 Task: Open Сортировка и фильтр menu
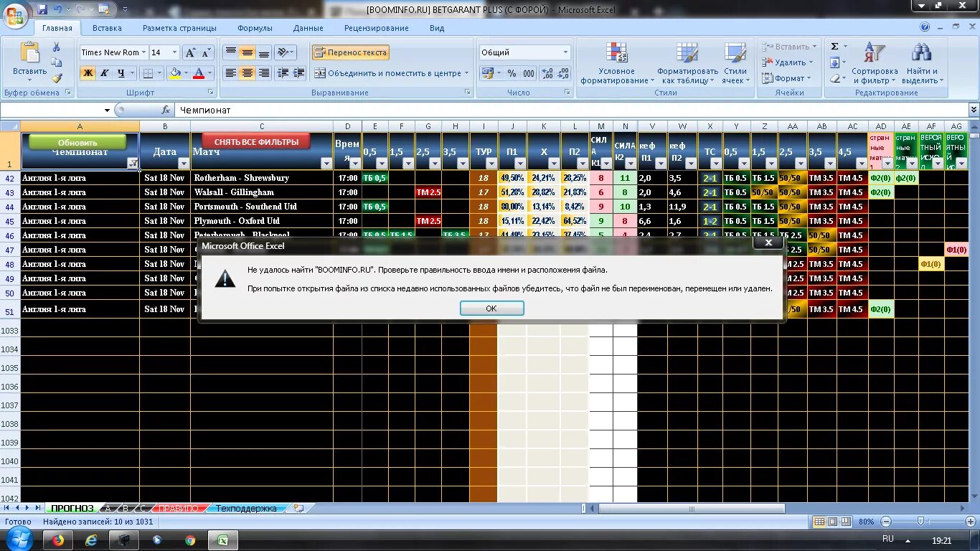pos(875,63)
